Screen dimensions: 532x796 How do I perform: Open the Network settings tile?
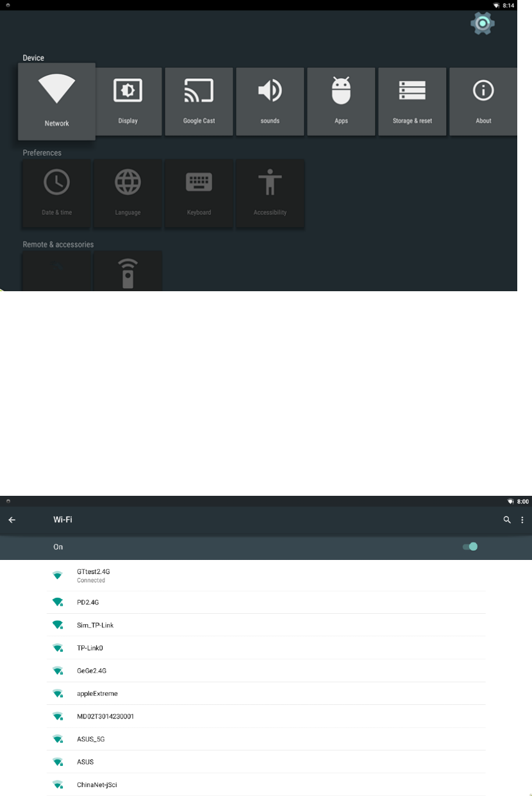click(56, 101)
